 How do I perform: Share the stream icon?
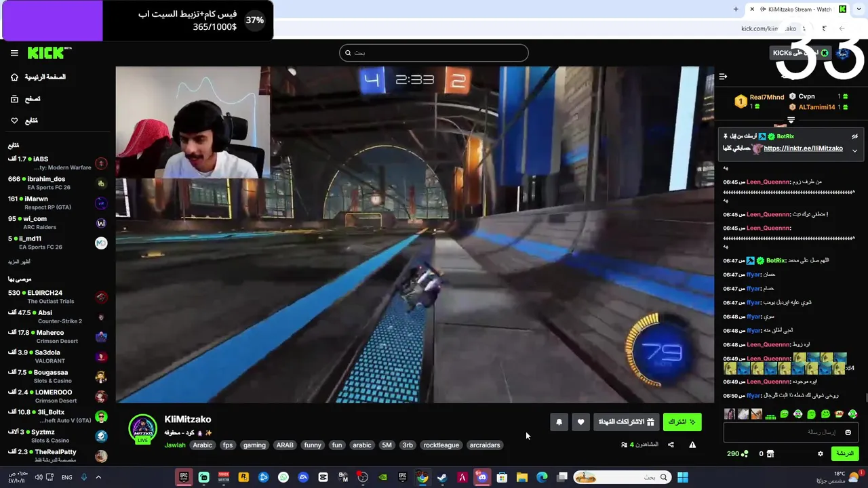[x=671, y=445]
